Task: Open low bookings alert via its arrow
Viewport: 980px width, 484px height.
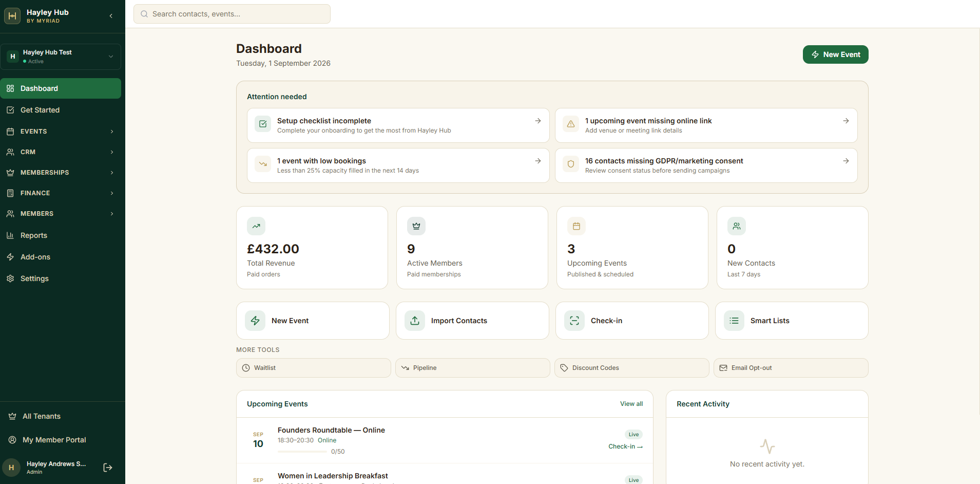Action: [x=538, y=161]
